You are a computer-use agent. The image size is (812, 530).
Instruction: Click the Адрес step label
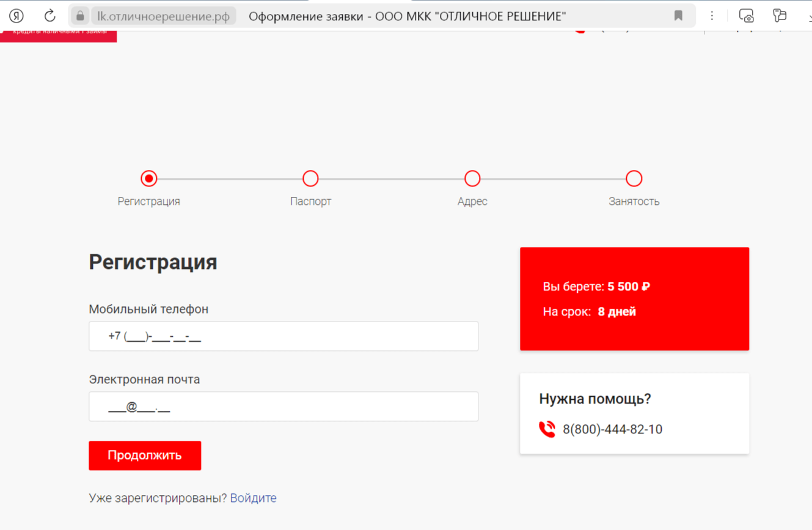pos(472,201)
